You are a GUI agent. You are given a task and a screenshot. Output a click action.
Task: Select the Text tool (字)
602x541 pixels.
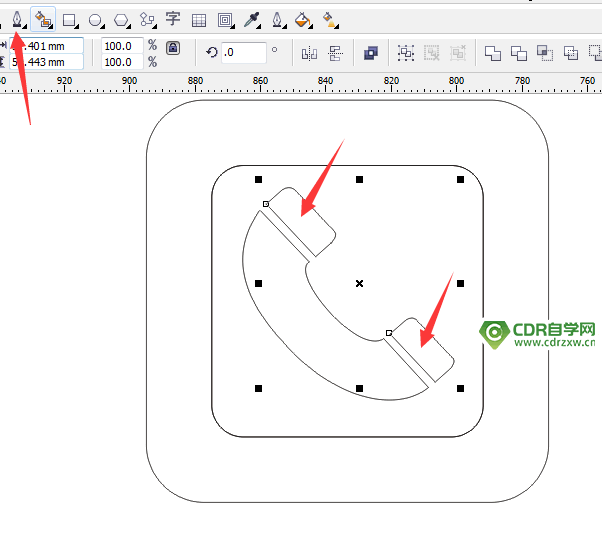[173, 18]
